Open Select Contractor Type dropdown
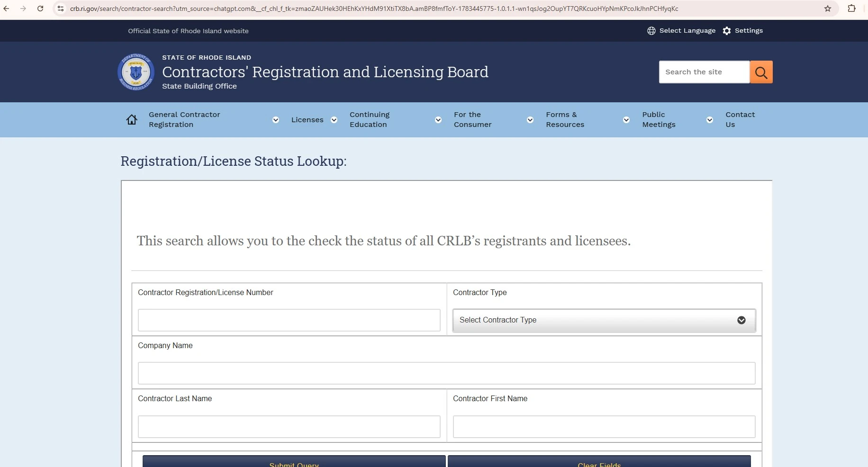Image resolution: width=868 pixels, height=467 pixels. pyautogui.click(x=604, y=320)
